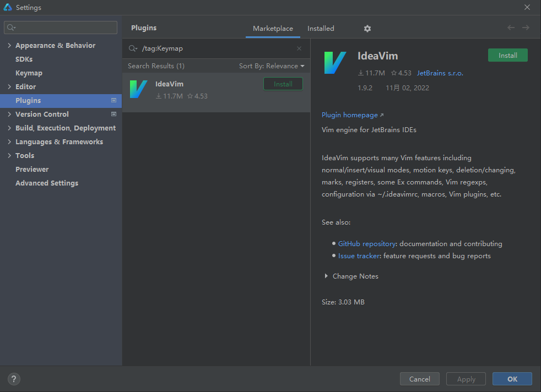Screen dimensions: 541x392
Task: Open the JetBrains s.r.o. vendor link
Action: tap(440, 73)
